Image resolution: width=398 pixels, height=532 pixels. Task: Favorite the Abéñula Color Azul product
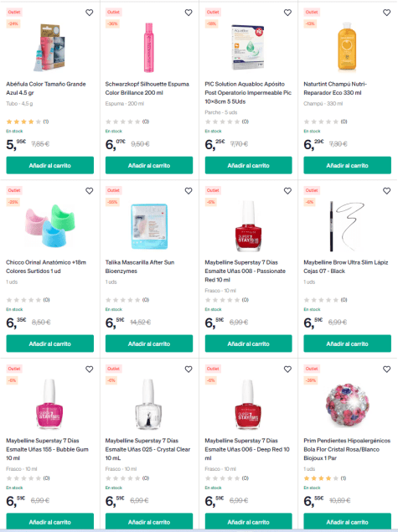click(90, 13)
